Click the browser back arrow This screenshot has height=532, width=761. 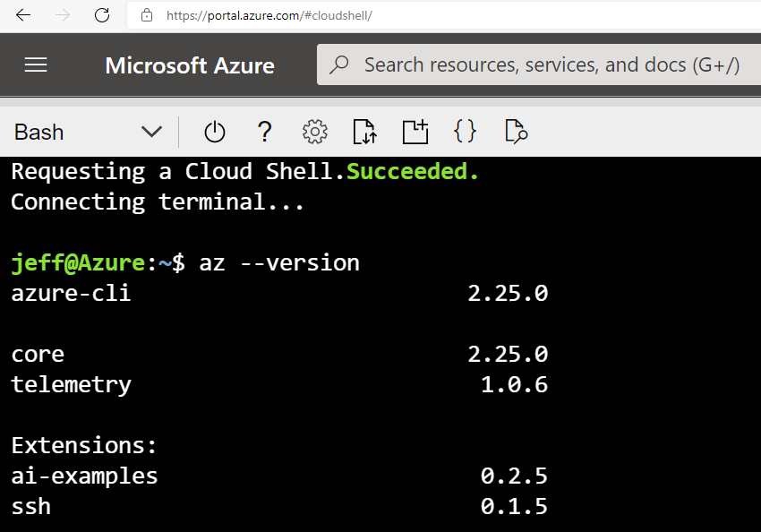pyautogui.click(x=23, y=15)
